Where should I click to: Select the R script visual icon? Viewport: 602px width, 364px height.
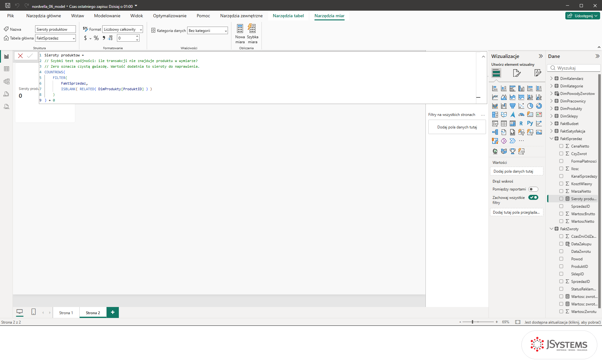click(x=521, y=123)
